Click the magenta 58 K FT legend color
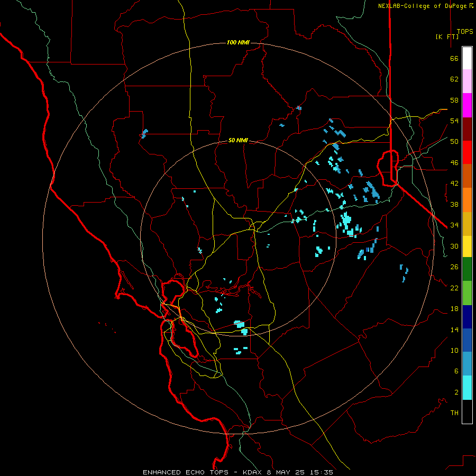 tap(467, 105)
